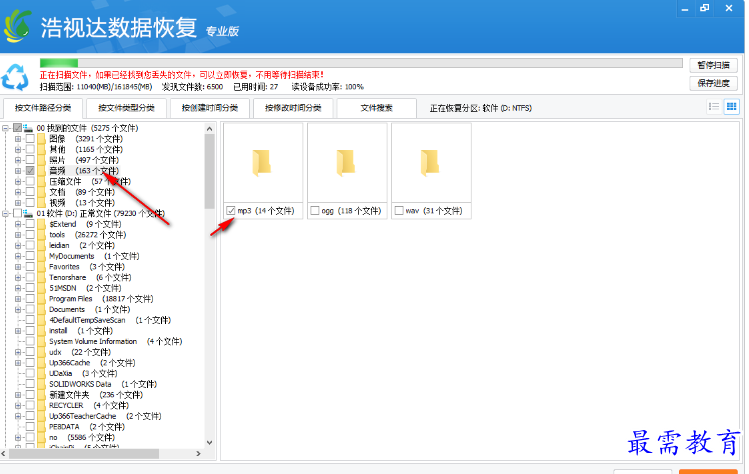The image size is (749, 474).
Task: Open the ogg folder thumbnail
Action: coord(346,162)
